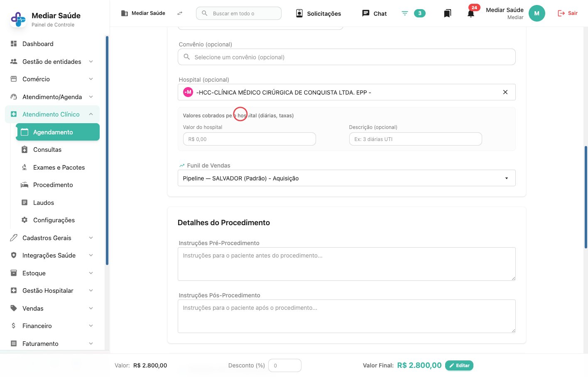This screenshot has width=588, height=377.
Task: Click the Sair logout link
Action: point(567,13)
